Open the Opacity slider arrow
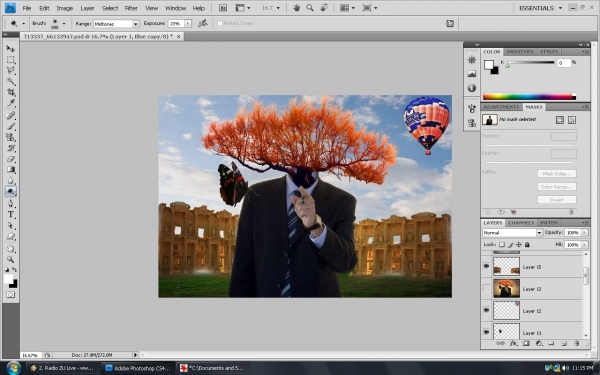 [x=584, y=232]
